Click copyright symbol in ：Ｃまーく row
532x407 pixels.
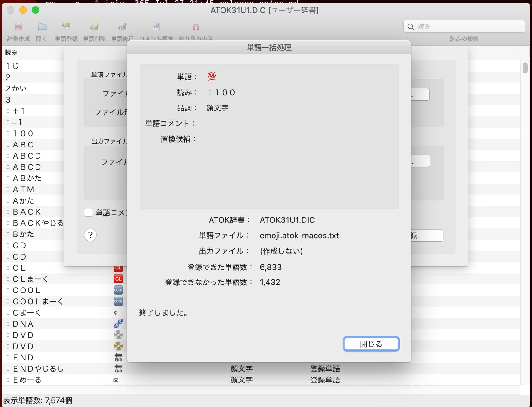pyautogui.click(x=116, y=313)
